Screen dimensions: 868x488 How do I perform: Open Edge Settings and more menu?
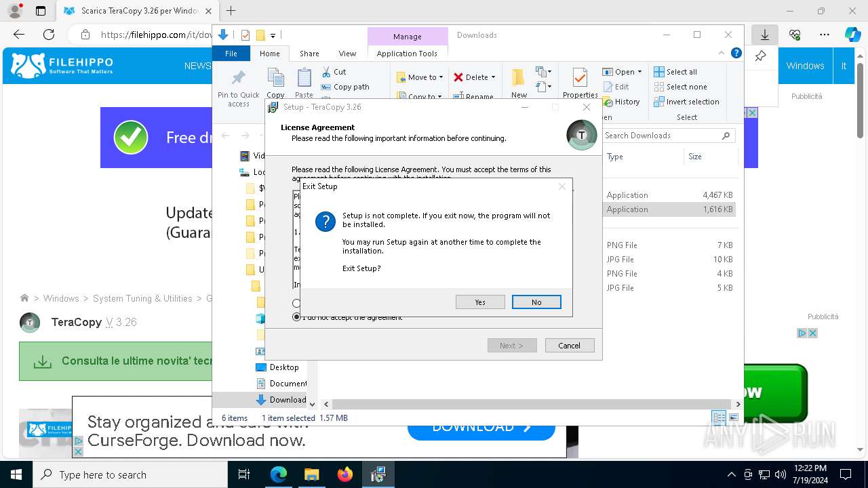[825, 35]
